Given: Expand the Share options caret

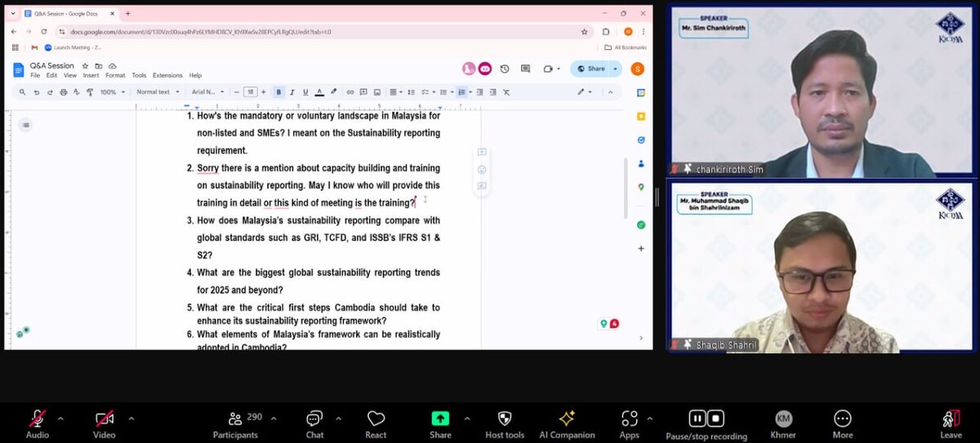Looking at the screenshot, I should pos(466,418).
